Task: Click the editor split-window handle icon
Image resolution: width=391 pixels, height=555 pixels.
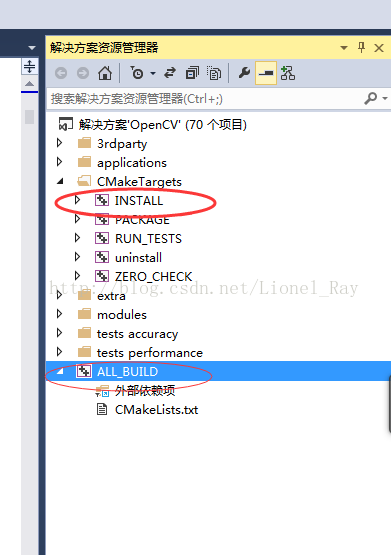Action: click(29, 66)
